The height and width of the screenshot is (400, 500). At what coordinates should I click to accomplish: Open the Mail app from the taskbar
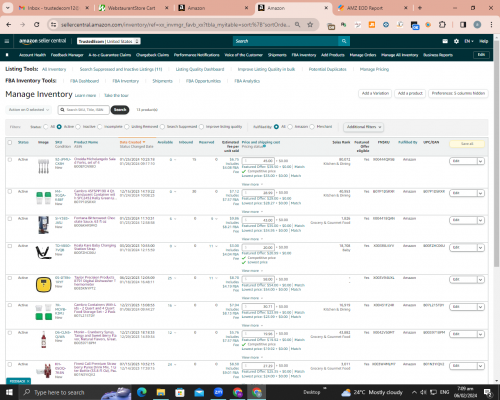click(199, 392)
